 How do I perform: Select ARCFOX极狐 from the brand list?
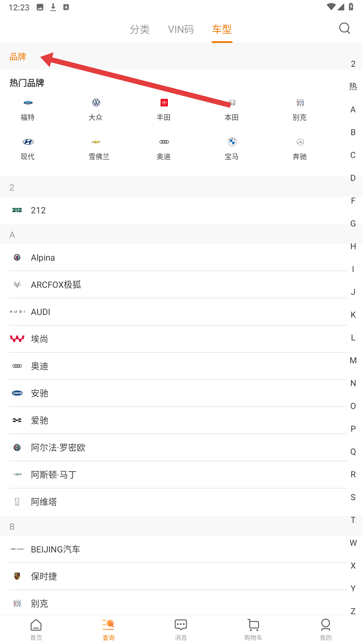(x=56, y=285)
